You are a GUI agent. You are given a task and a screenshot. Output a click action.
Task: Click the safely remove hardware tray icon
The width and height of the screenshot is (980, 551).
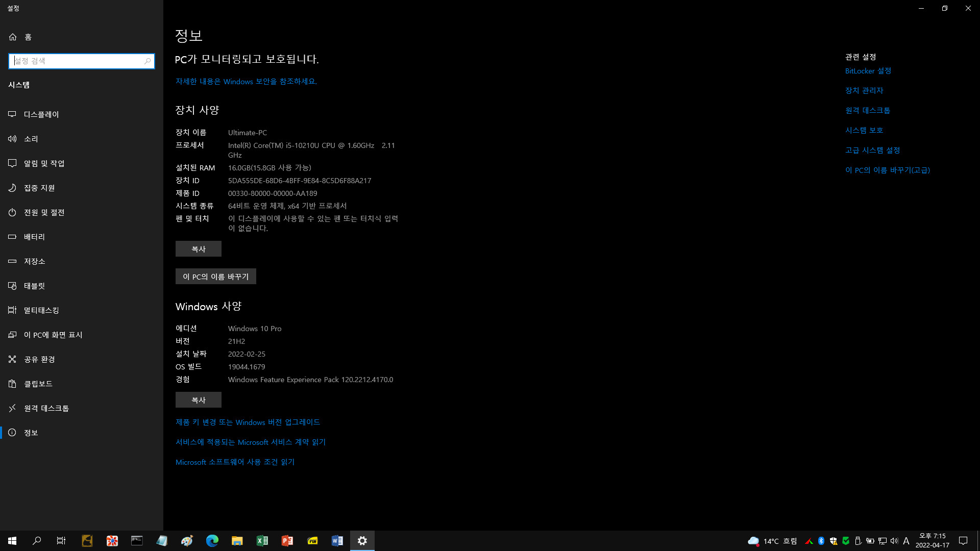(858, 541)
